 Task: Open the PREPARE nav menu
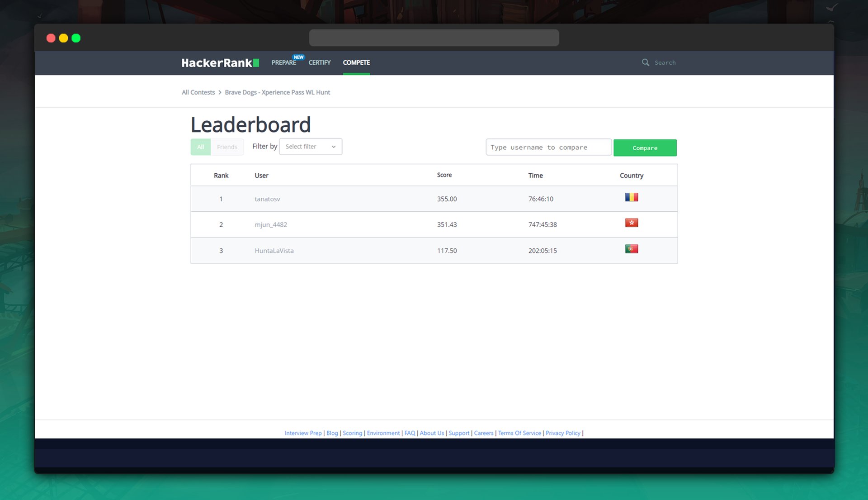point(283,63)
